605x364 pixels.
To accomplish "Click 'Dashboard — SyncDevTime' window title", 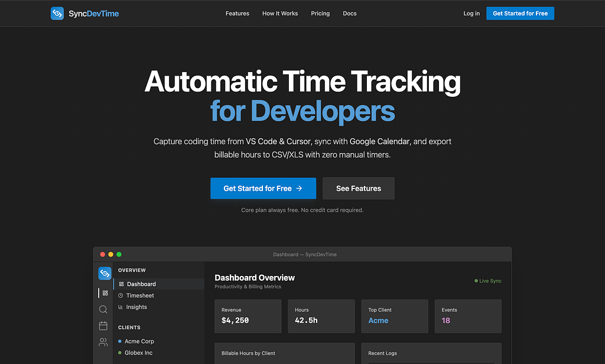I will pyautogui.click(x=305, y=255).
